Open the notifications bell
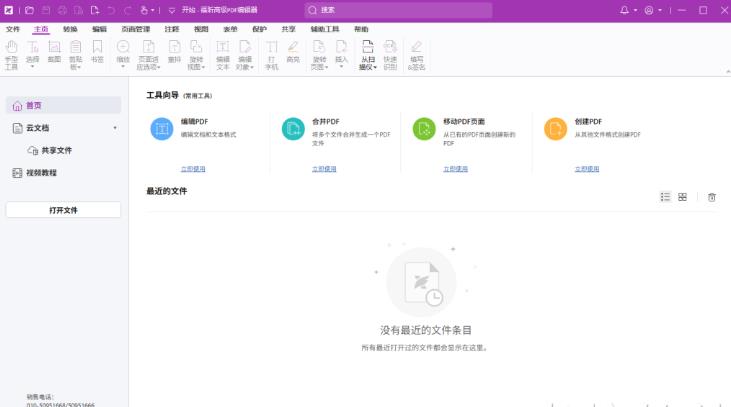731x407 pixels. point(624,10)
